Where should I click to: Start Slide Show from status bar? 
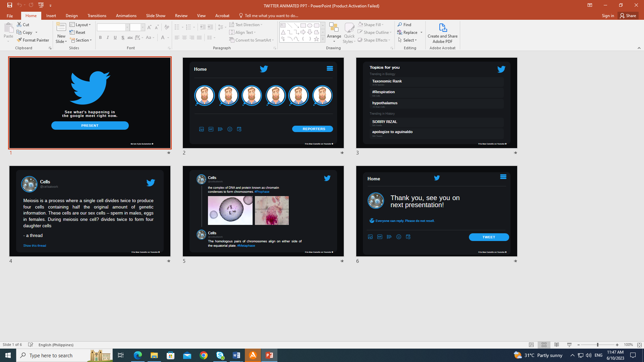(x=569, y=345)
